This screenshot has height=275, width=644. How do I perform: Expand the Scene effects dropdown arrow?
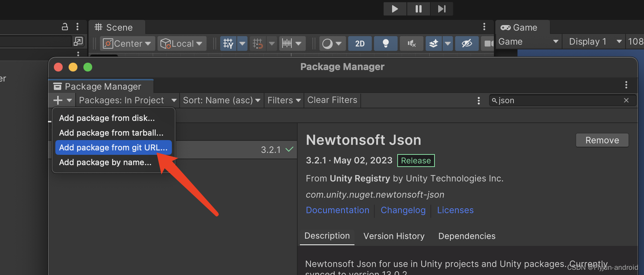click(448, 43)
